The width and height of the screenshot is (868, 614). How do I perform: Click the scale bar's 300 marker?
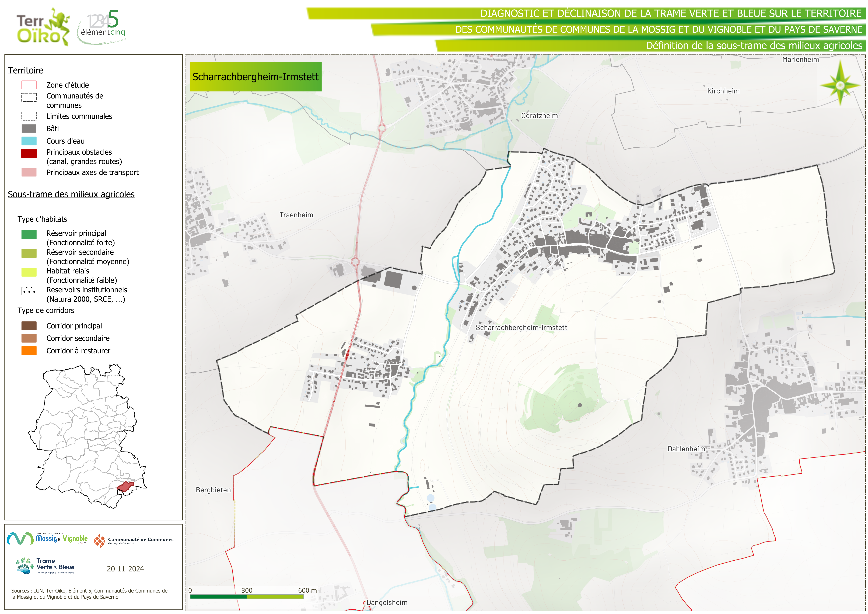247,590
